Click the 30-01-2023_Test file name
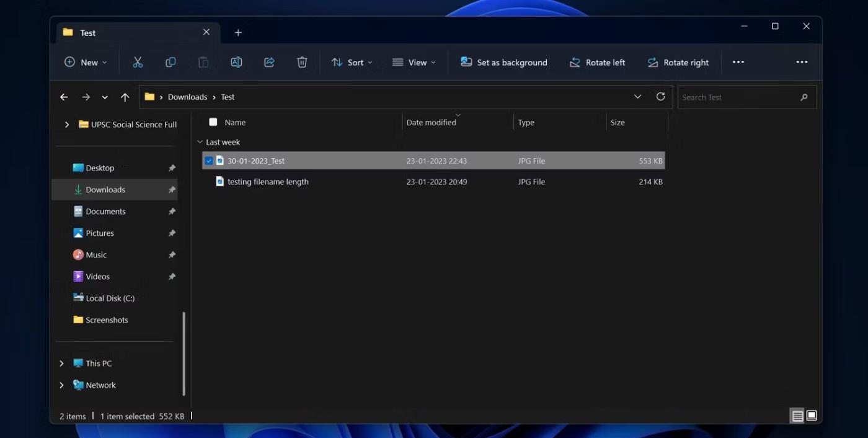This screenshot has width=868, height=438. tap(256, 161)
